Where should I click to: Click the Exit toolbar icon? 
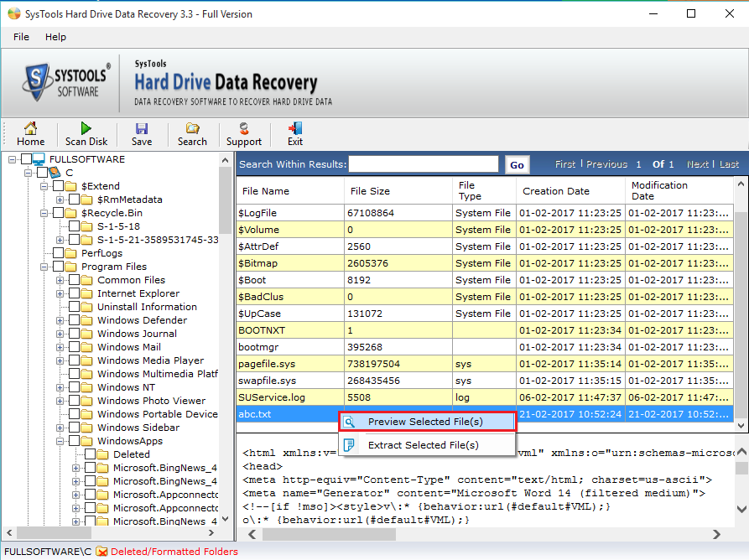point(295,128)
